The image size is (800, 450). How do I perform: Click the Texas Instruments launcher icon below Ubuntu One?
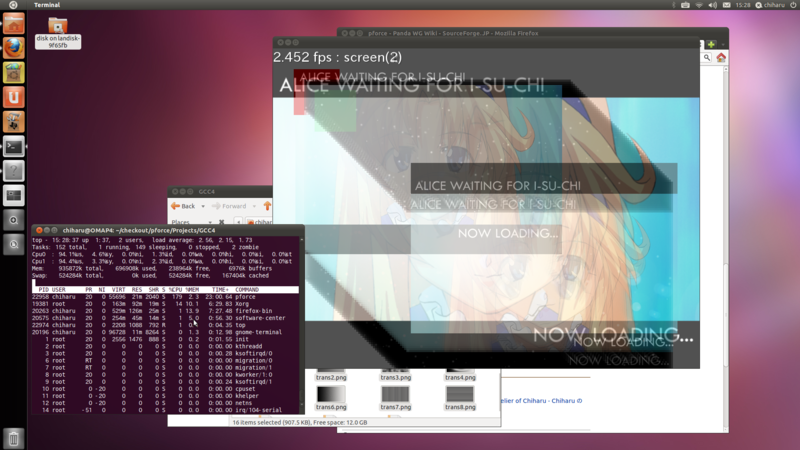coord(14,121)
